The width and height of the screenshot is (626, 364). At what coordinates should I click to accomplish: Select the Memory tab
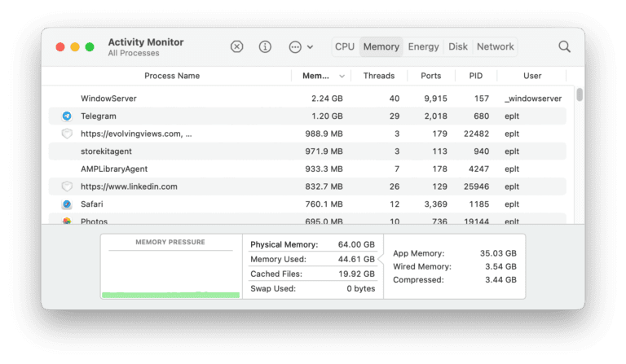tap(381, 46)
